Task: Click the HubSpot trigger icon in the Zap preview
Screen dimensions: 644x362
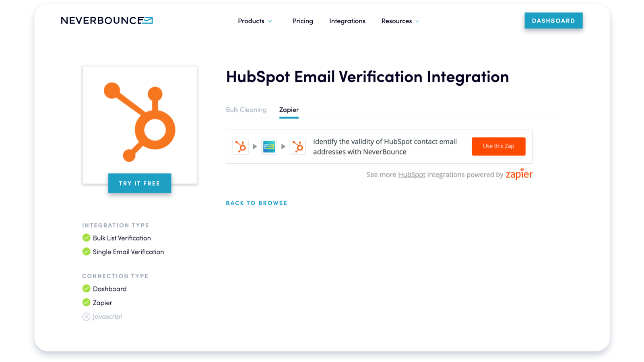Action: tap(240, 146)
